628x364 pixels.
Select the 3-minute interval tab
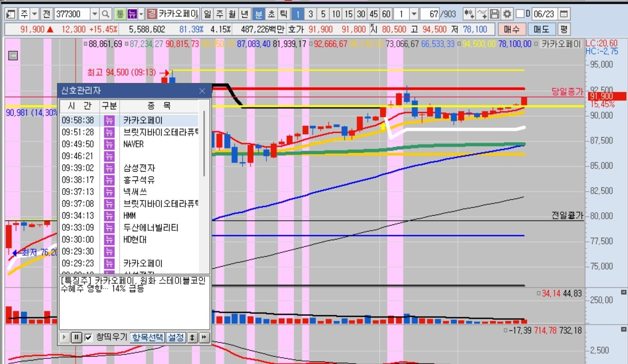point(310,14)
